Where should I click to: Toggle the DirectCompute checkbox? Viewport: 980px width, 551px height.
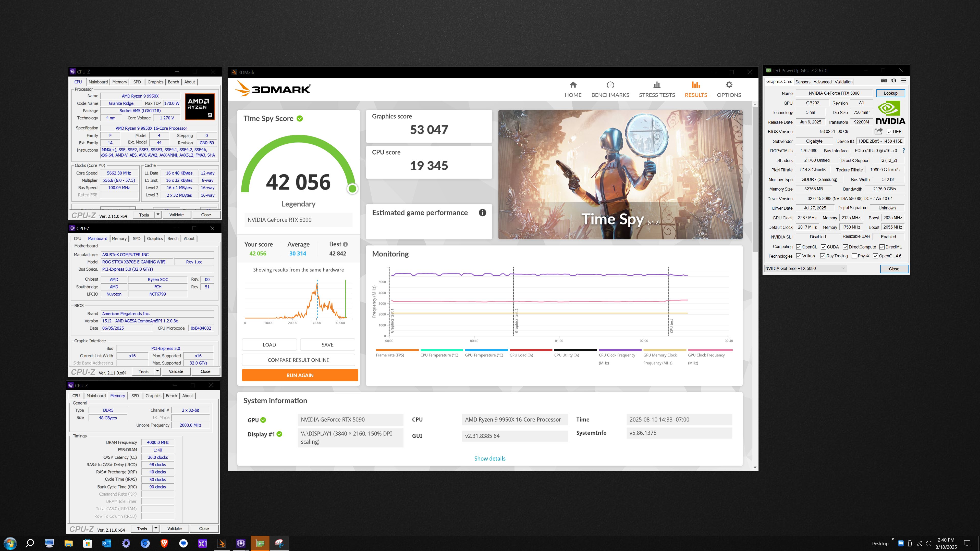tap(845, 247)
